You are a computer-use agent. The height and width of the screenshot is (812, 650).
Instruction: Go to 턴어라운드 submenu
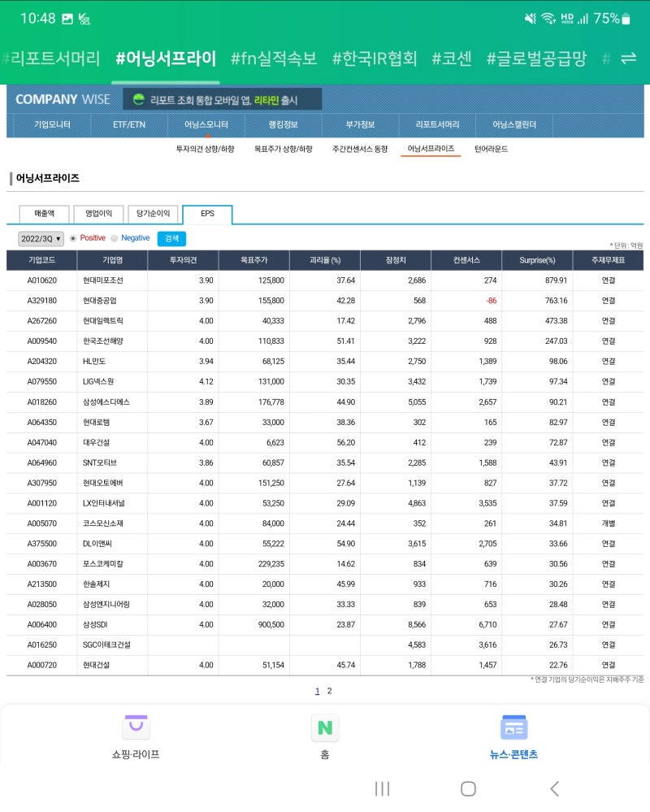[491, 149]
